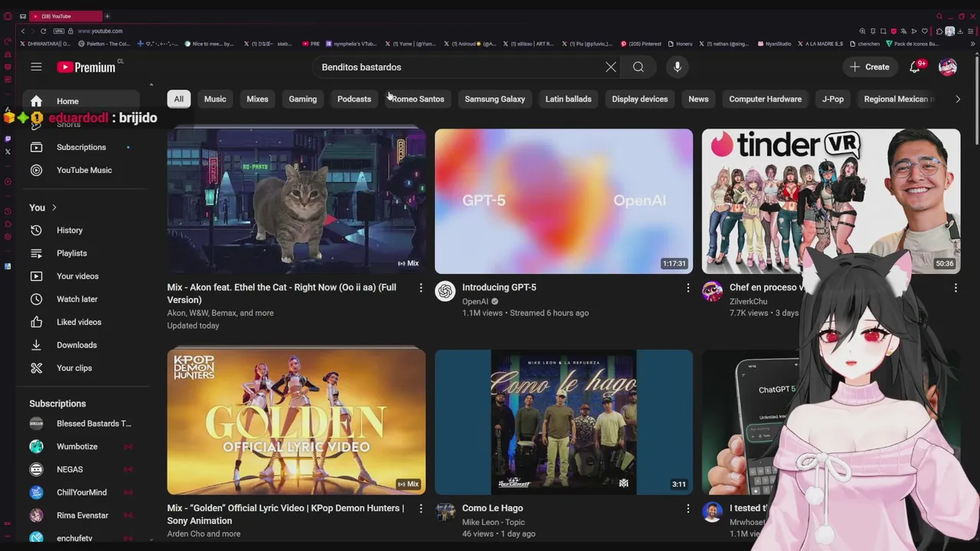Open options menu for Chef en proceso
This screenshot has height=551, width=980.
(x=955, y=288)
